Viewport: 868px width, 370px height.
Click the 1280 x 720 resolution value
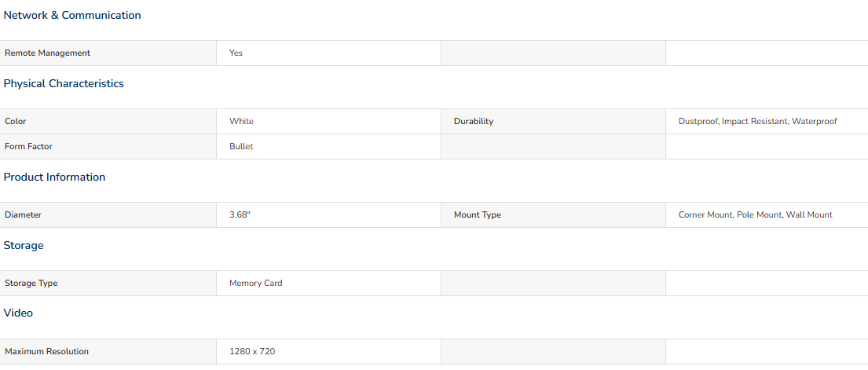[x=252, y=351]
